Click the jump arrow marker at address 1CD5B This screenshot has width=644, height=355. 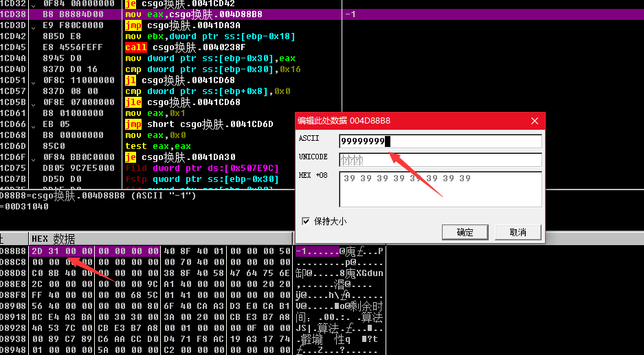pos(34,104)
